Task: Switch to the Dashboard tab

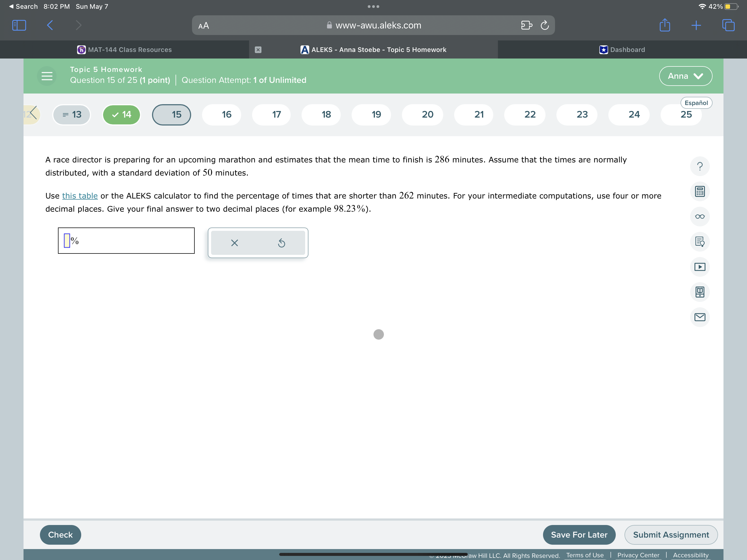Action: (622, 50)
